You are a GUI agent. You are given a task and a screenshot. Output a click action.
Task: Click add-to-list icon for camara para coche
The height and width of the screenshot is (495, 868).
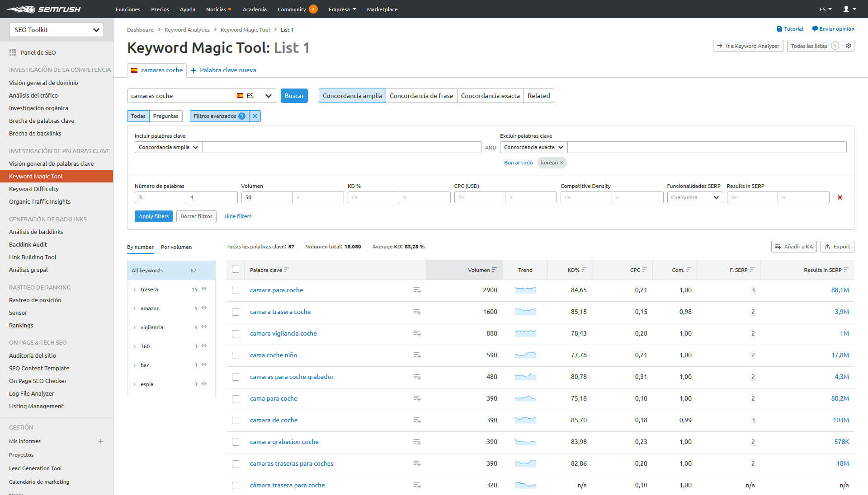[x=417, y=290]
